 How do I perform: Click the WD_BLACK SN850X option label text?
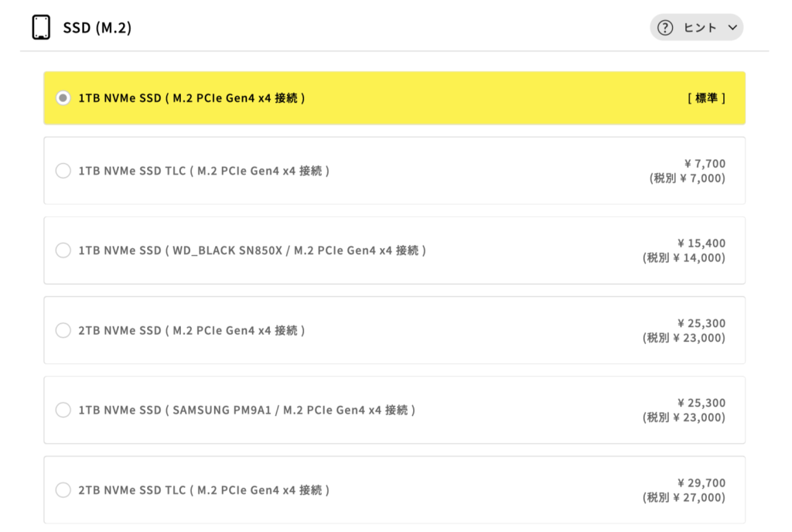pyautogui.click(x=252, y=251)
